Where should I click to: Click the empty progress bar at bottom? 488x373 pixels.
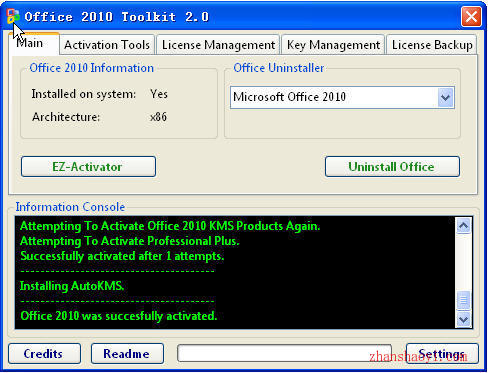pyautogui.click(x=285, y=353)
